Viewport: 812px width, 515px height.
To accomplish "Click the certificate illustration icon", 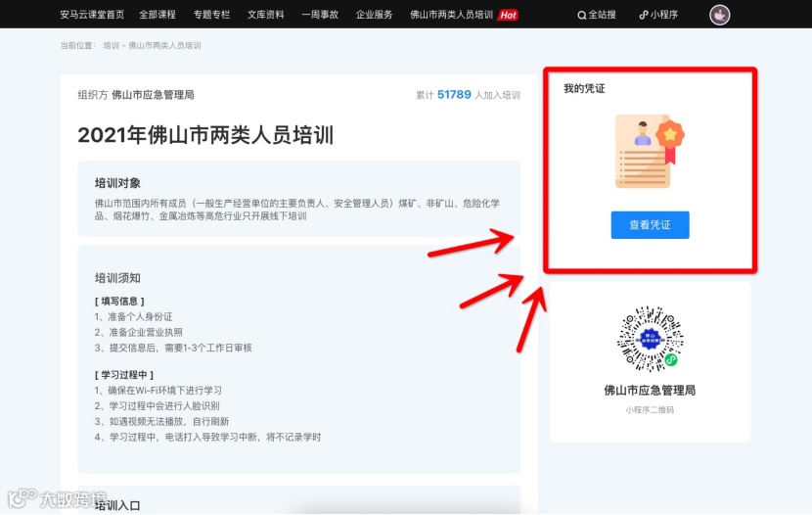I will tap(650, 152).
